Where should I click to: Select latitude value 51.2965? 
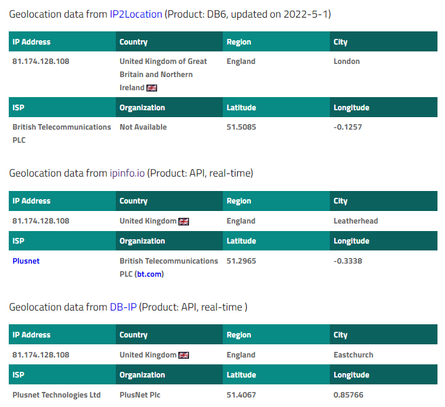point(241,261)
